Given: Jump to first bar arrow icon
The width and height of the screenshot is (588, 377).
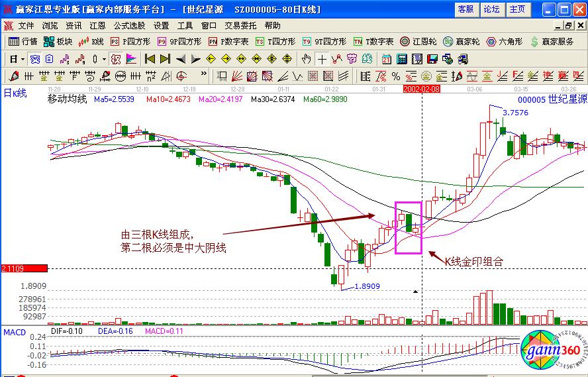Looking at the screenshot, I should 150,59.
